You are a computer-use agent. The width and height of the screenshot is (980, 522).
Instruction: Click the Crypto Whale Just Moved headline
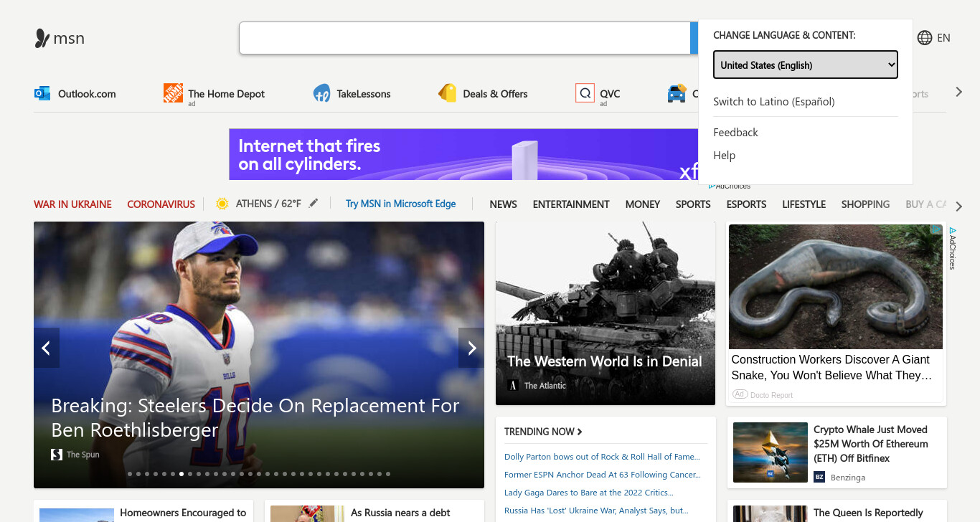(871, 444)
